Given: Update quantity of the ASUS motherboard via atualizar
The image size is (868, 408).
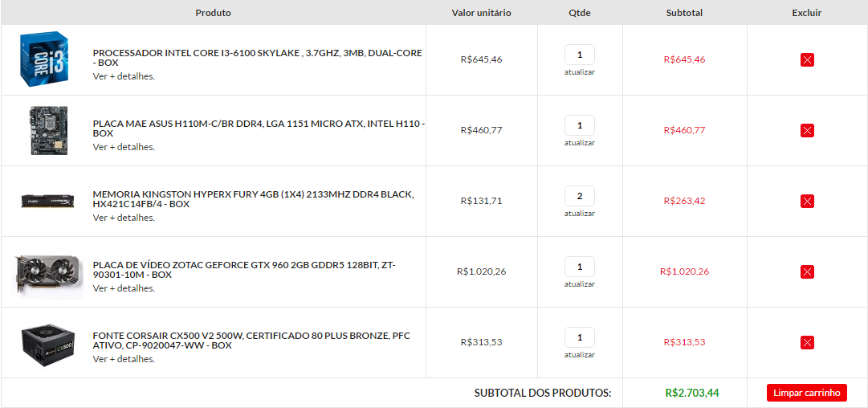Looking at the screenshot, I should click(580, 143).
